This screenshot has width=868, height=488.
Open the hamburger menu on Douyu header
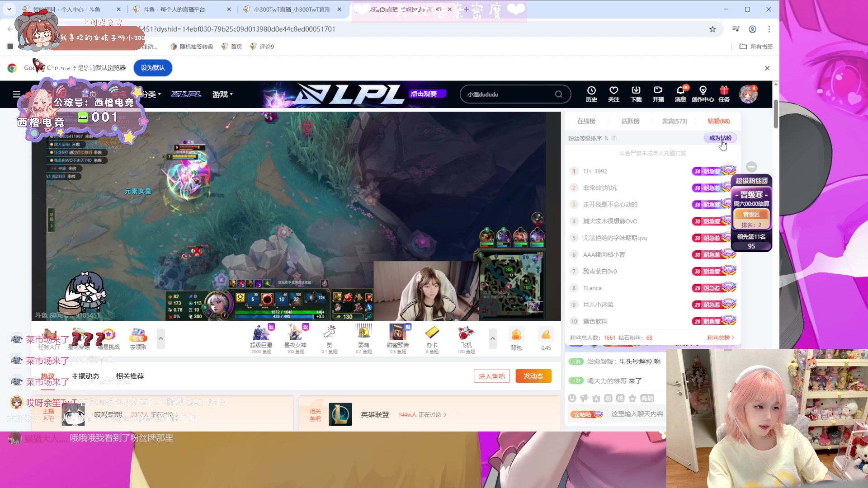pyautogui.click(x=17, y=94)
